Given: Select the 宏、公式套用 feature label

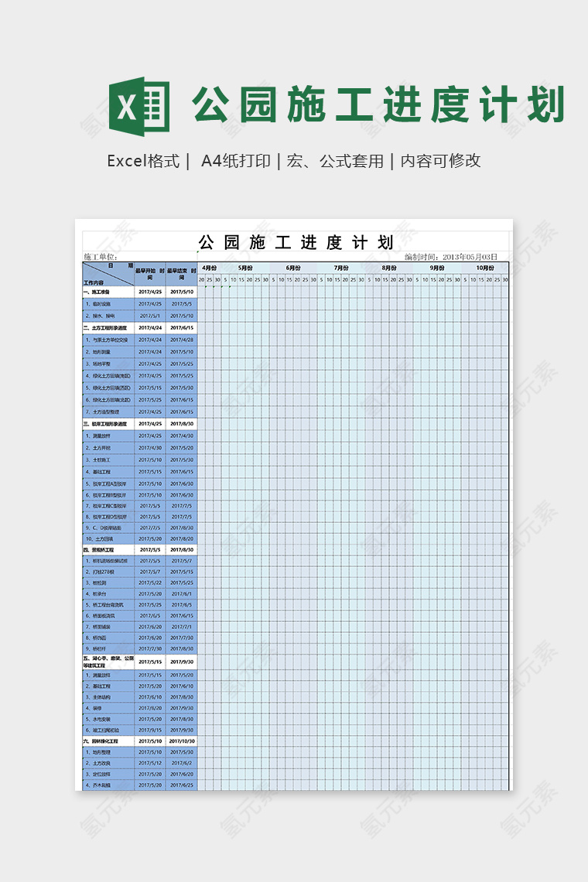Looking at the screenshot, I should pyautogui.click(x=335, y=162).
